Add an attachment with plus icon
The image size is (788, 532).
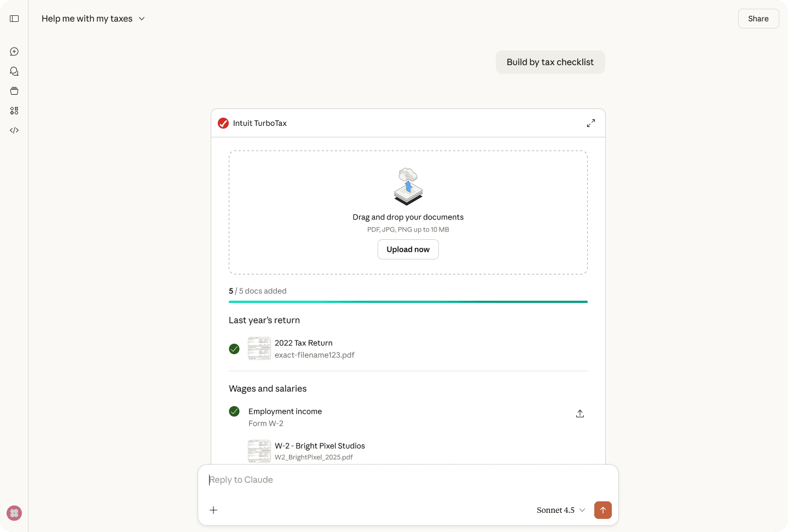click(x=213, y=510)
